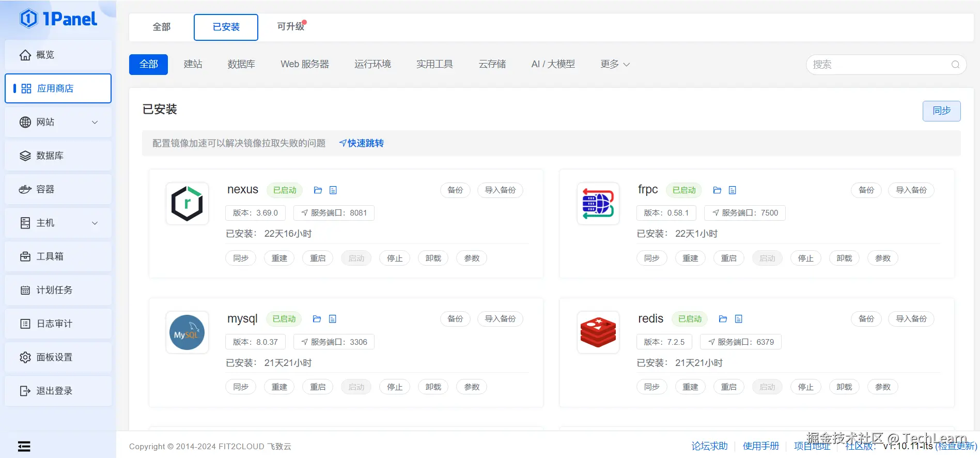Click nexus 重启 restart button
Viewport: 980px width, 458px height.
[318, 258]
